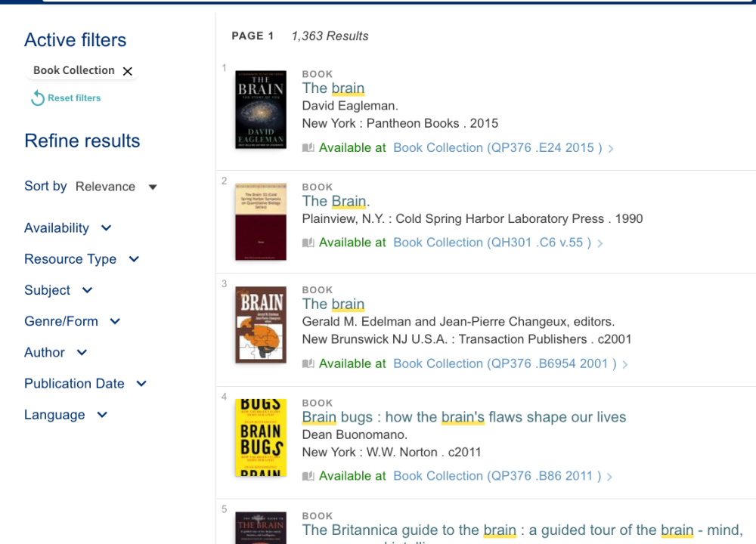Open The brain title by David Eagleman

(x=333, y=88)
